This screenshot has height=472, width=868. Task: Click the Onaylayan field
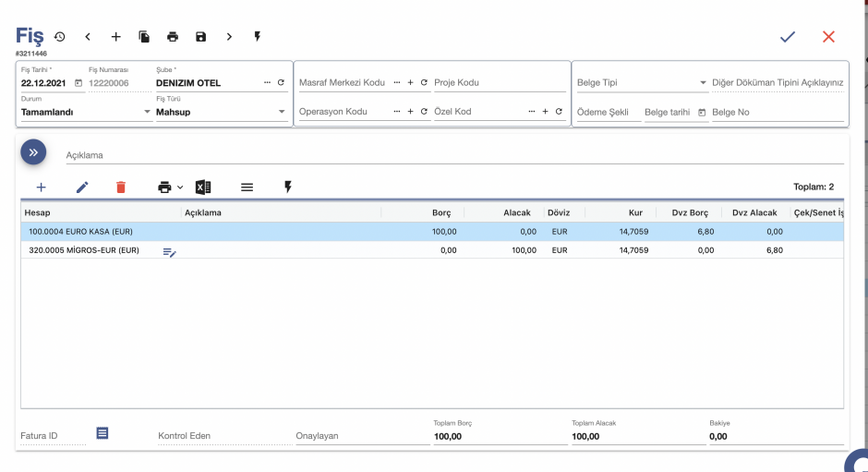(363, 435)
